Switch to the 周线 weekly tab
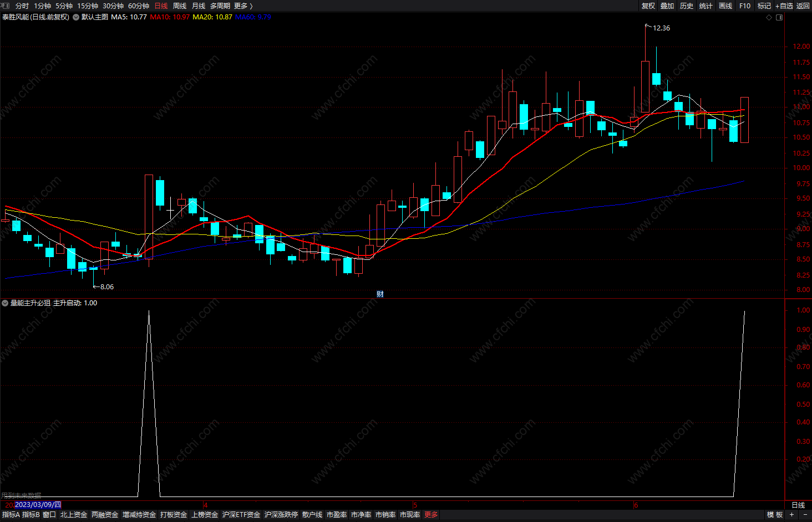This screenshot has width=812, height=522. [180, 6]
